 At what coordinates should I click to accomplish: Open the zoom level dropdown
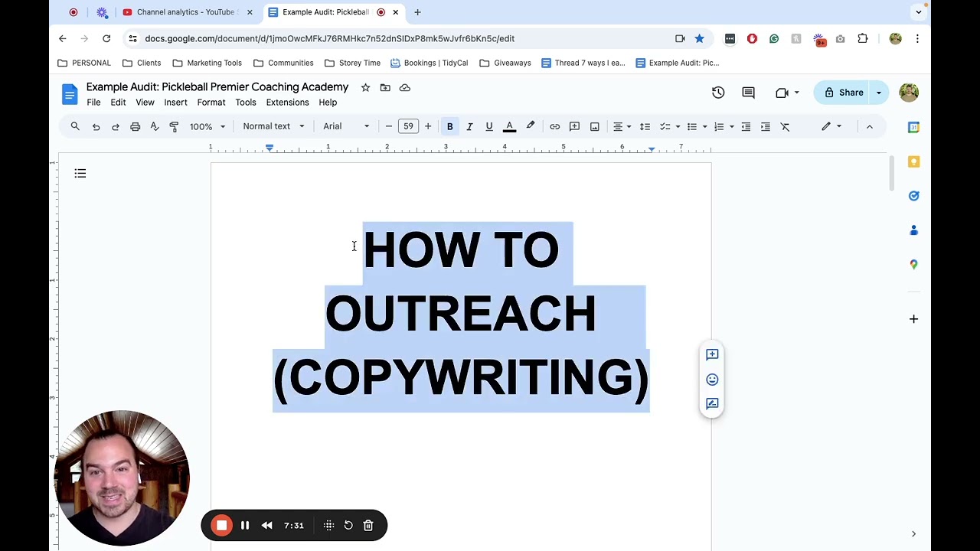[x=207, y=126]
